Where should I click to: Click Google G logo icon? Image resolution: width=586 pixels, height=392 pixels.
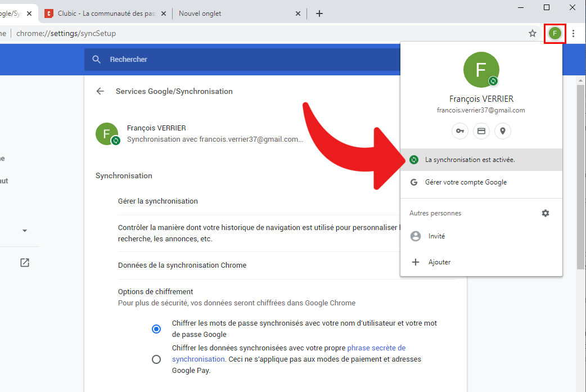click(414, 182)
